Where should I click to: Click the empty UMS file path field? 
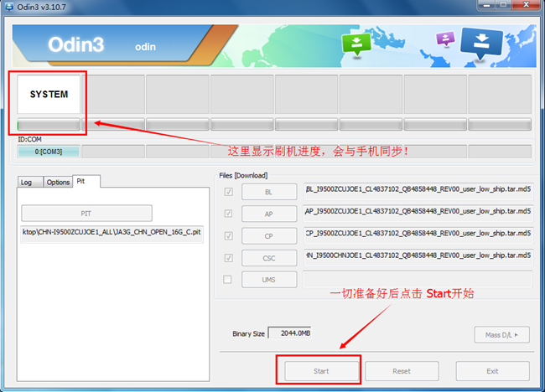(x=418, y=280)
